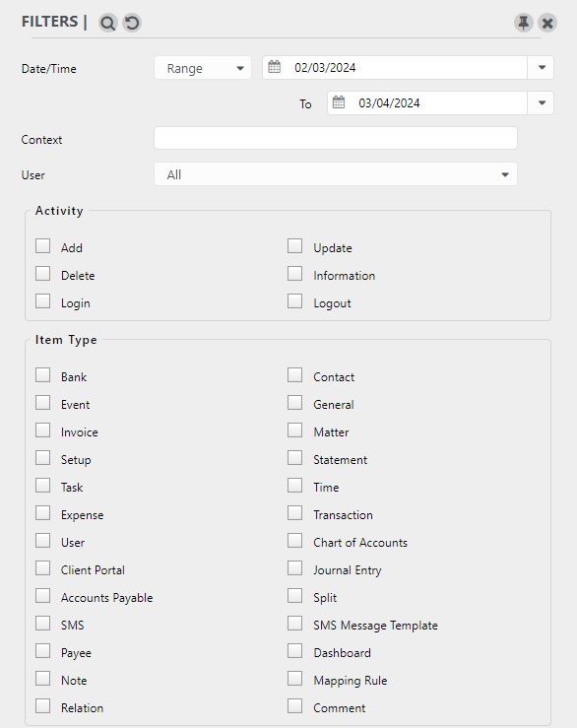Check the Setup item type checkbox

click(x=43, y=458)
